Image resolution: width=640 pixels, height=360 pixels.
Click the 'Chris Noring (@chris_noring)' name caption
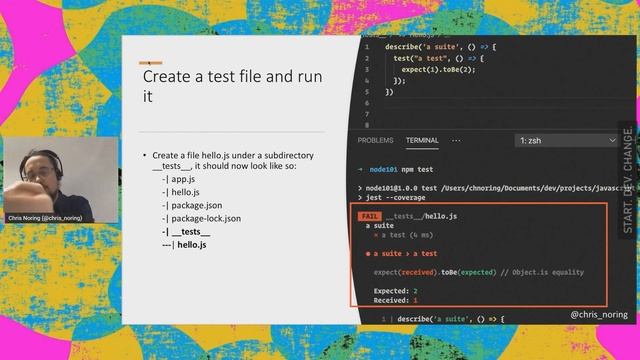point(45,218)
